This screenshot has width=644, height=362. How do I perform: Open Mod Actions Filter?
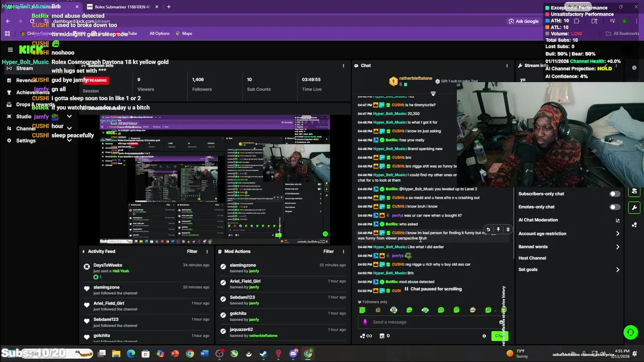(x=329, y=251)
